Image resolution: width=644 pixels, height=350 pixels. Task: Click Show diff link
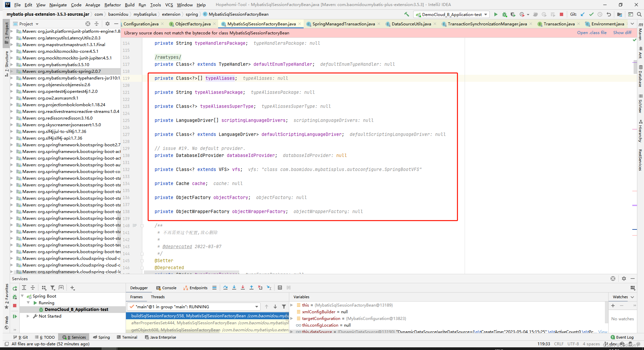(622, 32)
